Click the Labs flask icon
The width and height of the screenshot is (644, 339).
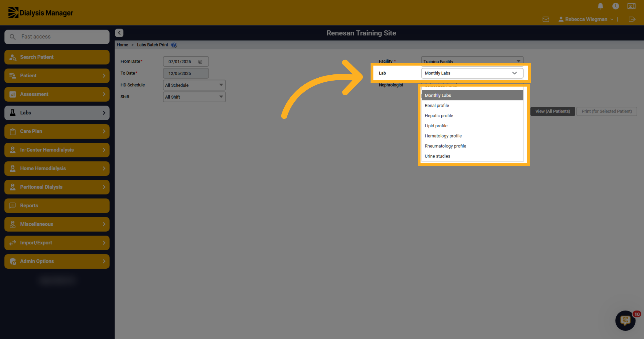tap(13, 113)
